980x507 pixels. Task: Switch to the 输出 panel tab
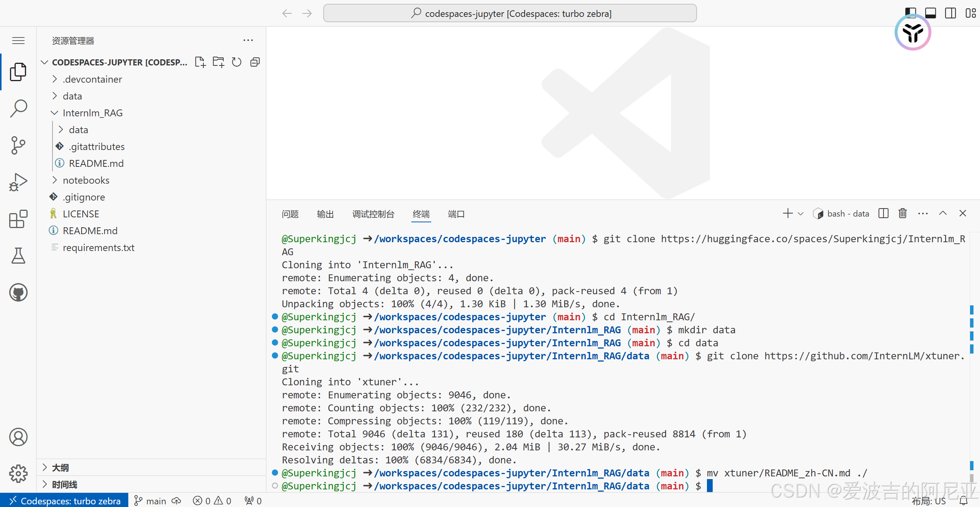pyautogui.click(x=325, y=214)
